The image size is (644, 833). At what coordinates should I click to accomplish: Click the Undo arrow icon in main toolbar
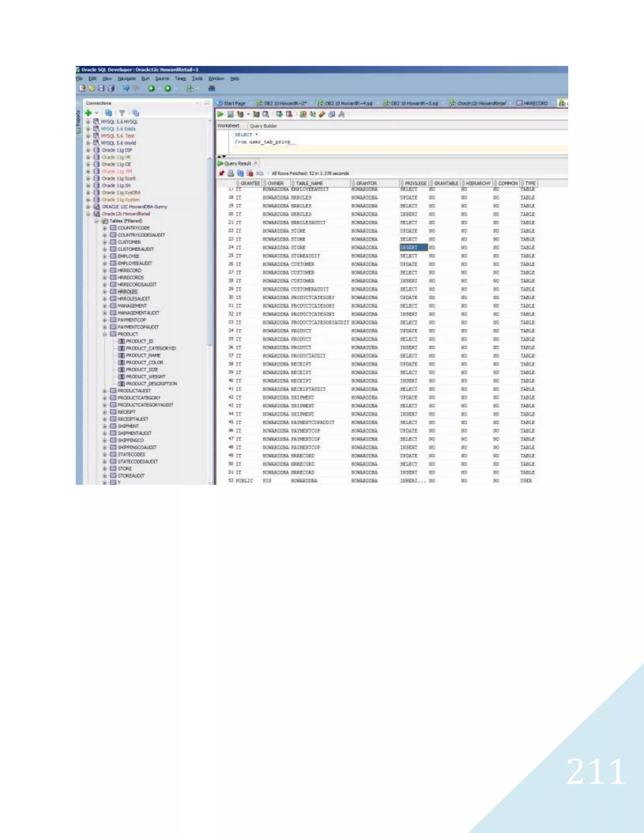coord(126,88)
